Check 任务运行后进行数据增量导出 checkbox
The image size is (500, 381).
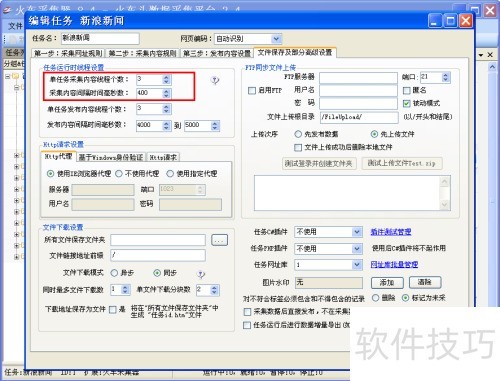coord(247,325)
